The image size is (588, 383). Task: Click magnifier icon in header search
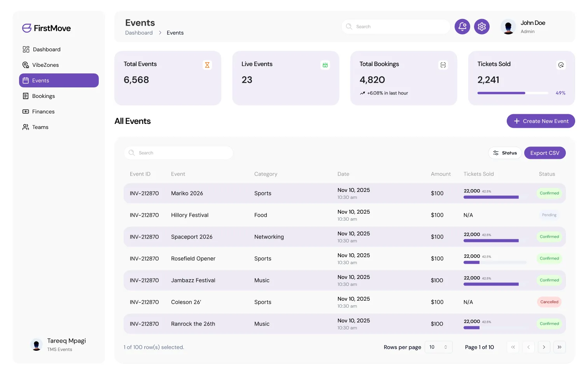349,26
